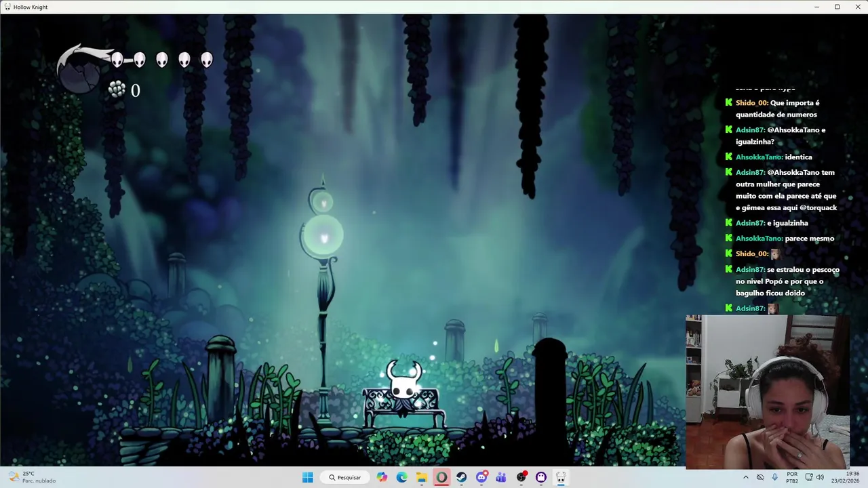Click the glowing lamp post globe

(x=323, y=236)
